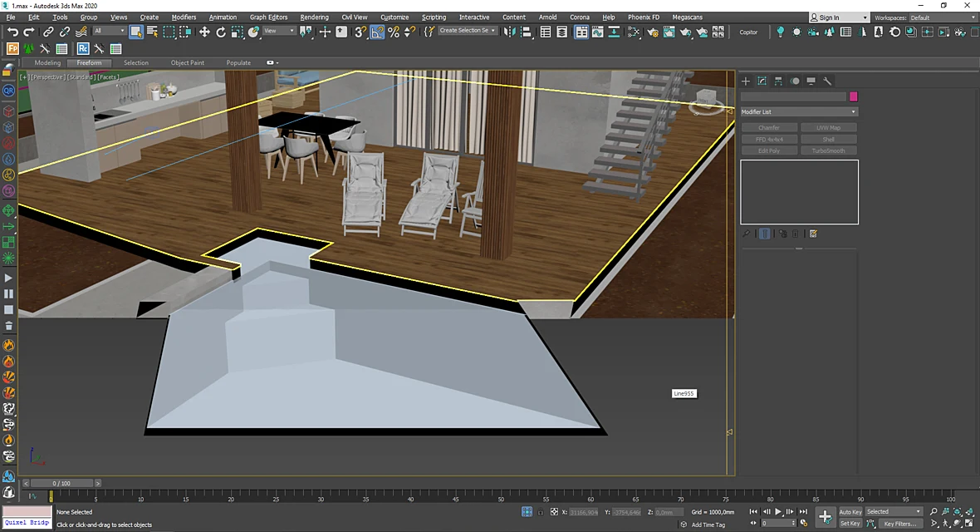Click the FP plugin toolbar icon
Viewport: 980px width, 532px height.
(x=12, y=48)
